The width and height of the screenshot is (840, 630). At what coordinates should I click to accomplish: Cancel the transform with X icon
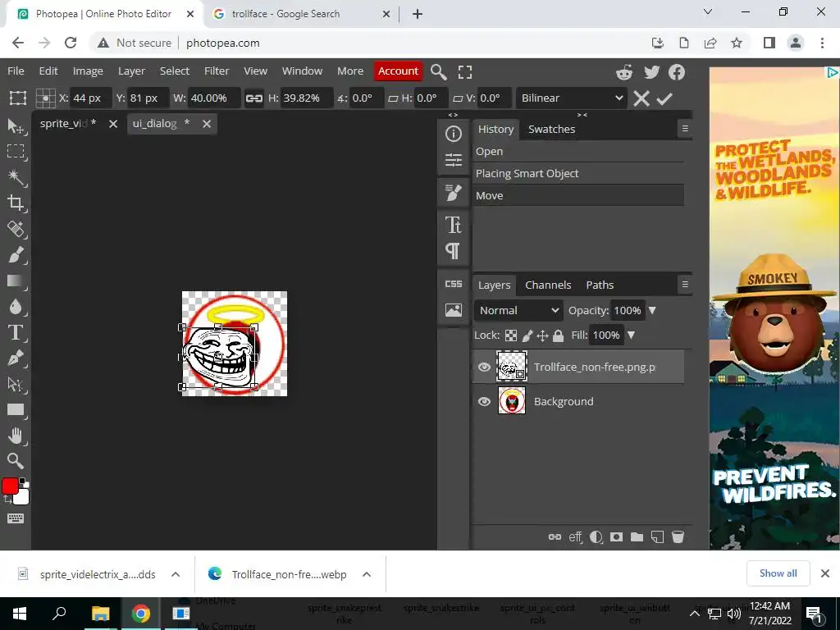(641, 98)
